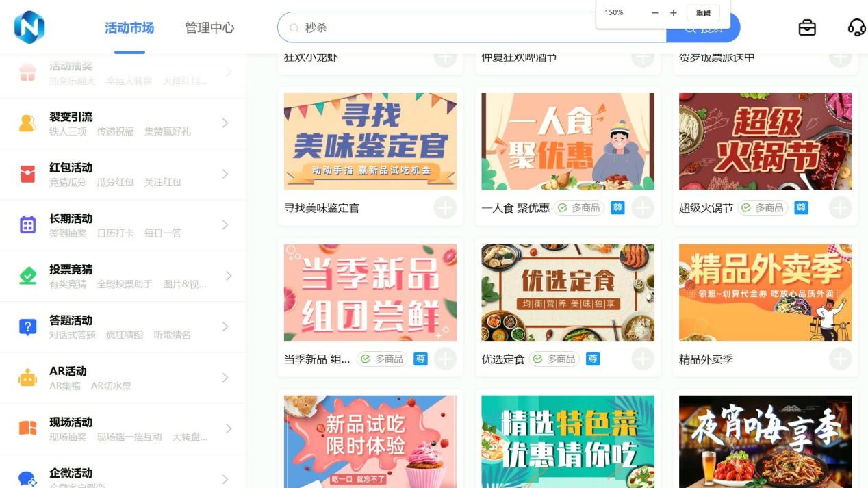This screenshot has height=488, width=868.
Task: Click the 尊 badge beside 一人食 聚优惠
Action: 617,207
